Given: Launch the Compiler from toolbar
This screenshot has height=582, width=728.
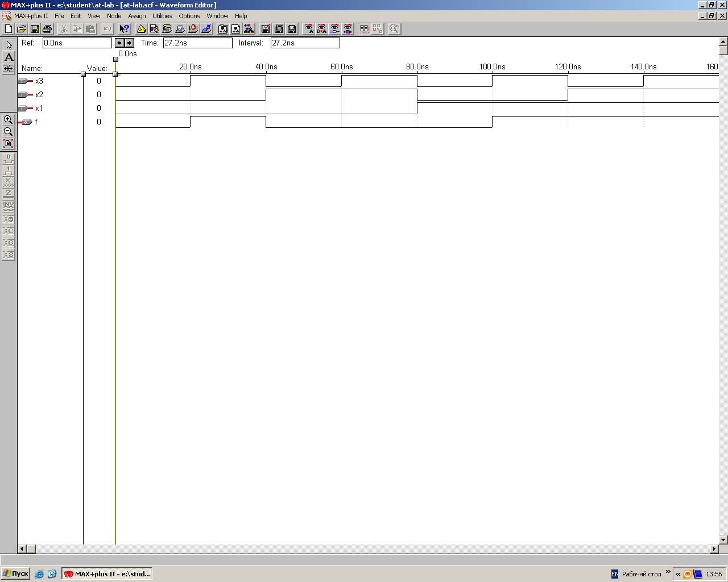Looking at the screenshot, I should pos(167,28).
